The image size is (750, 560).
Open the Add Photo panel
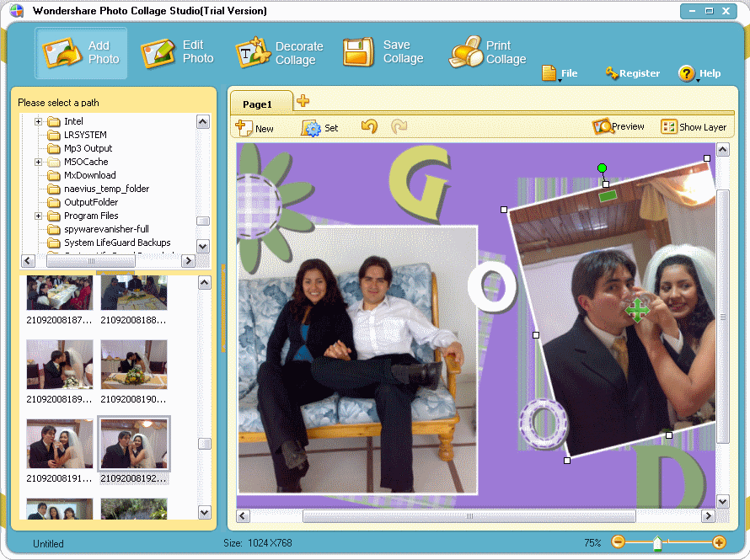coord(81,51)
